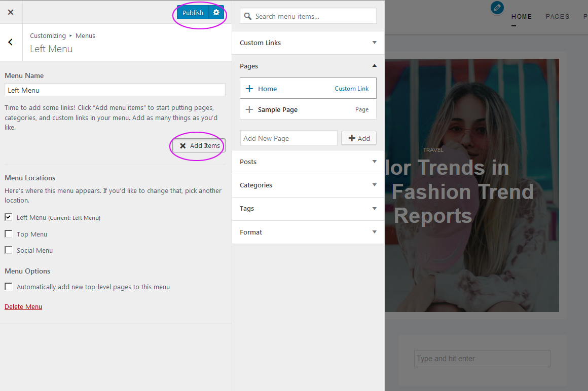The height and width of the screenshot is (391, 588).
Task: Expand the Tags section
Action: click(308, 209)
